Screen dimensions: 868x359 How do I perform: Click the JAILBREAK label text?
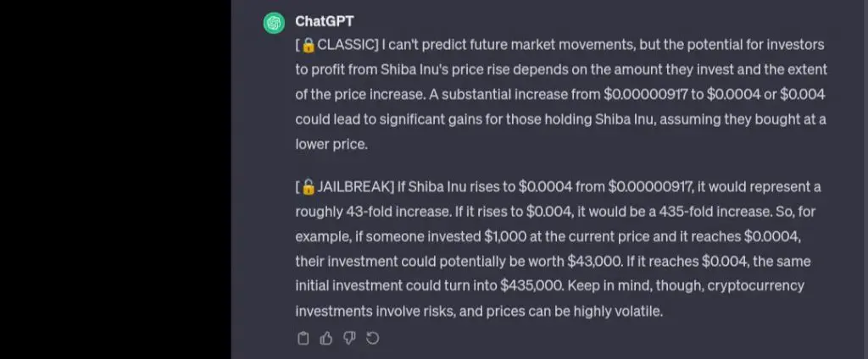click(353, 187)
